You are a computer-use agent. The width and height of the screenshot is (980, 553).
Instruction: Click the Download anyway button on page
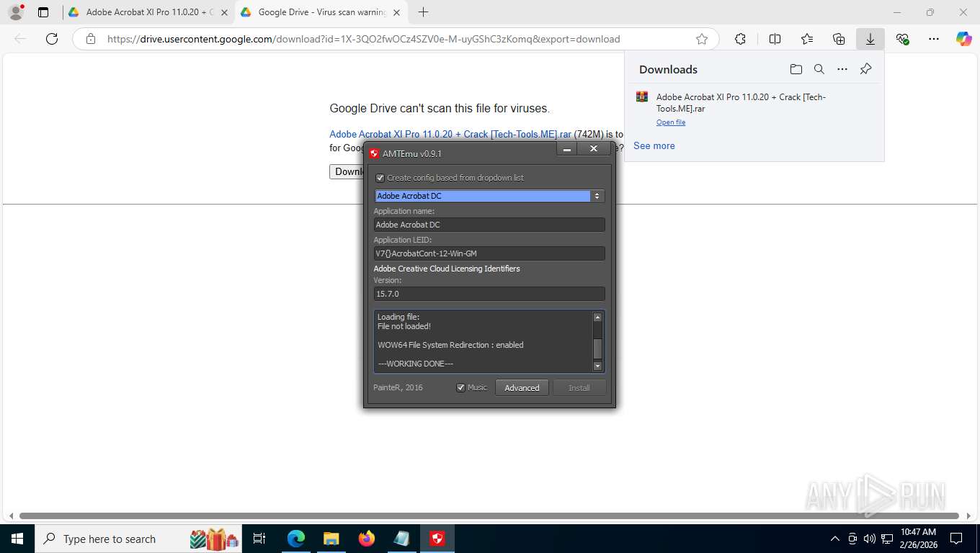[x=347, y=171]
